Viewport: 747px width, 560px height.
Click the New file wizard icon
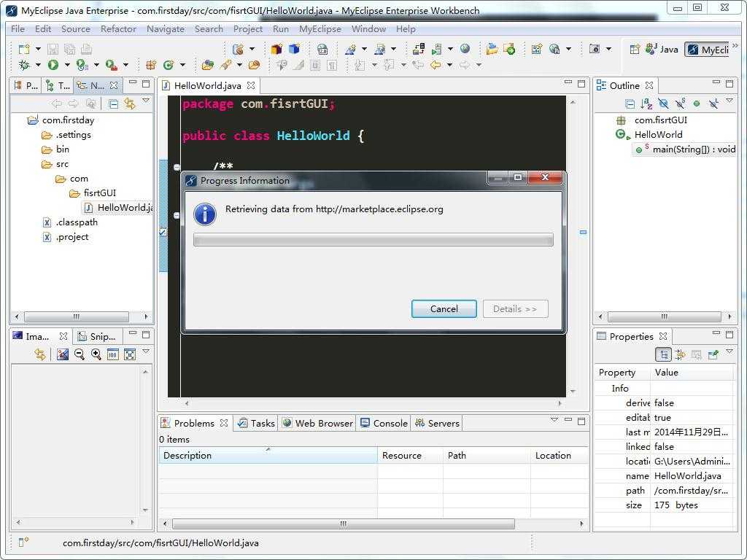(x=24, y=49)
